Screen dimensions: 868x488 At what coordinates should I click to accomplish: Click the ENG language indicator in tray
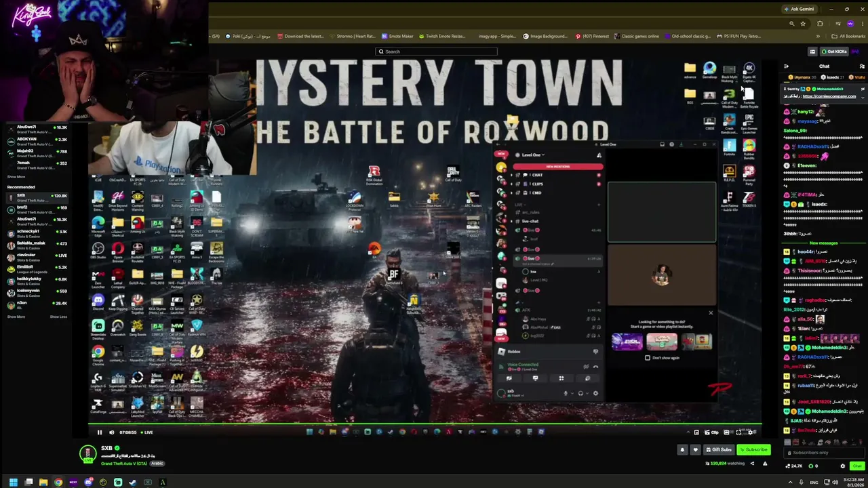[814, 483]
